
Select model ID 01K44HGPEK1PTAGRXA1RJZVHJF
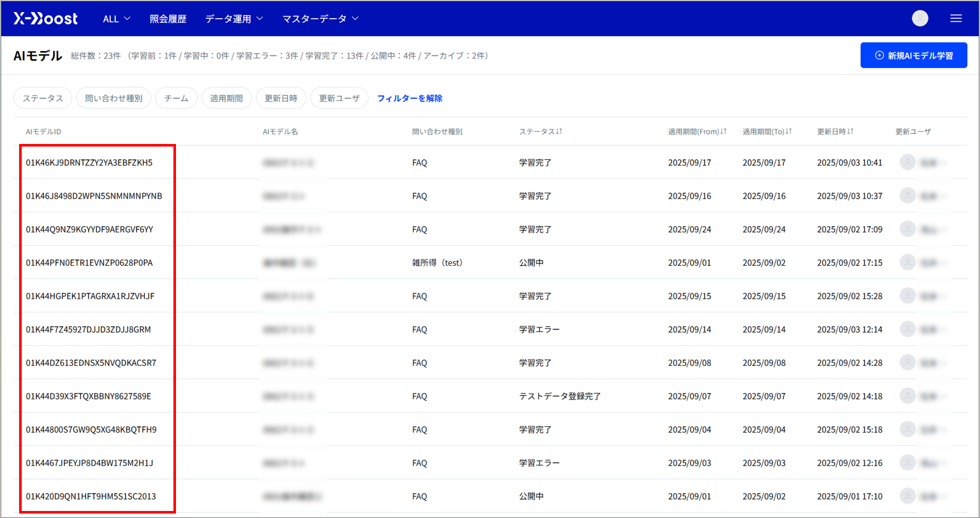click(x=90, y=296)
